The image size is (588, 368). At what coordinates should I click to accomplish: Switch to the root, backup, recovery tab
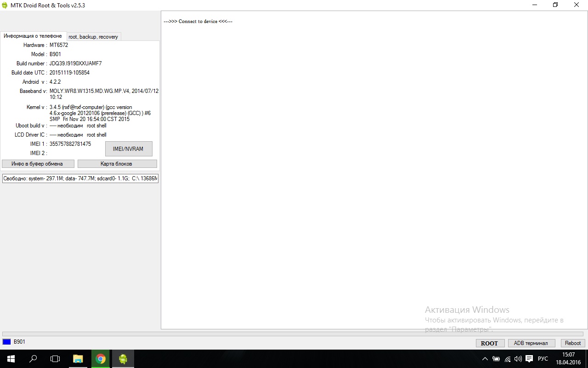(93, 37)
